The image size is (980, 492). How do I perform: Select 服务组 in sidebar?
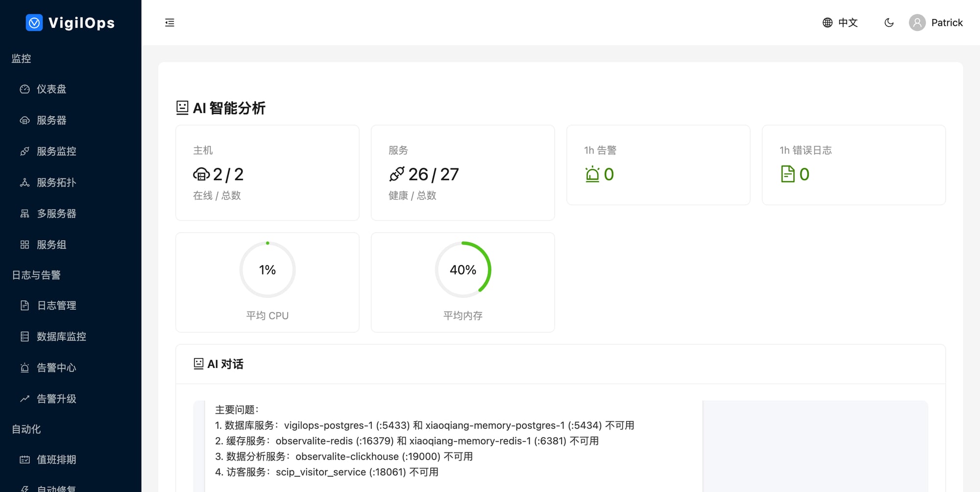pyautogui.click(x=71, y=245)
